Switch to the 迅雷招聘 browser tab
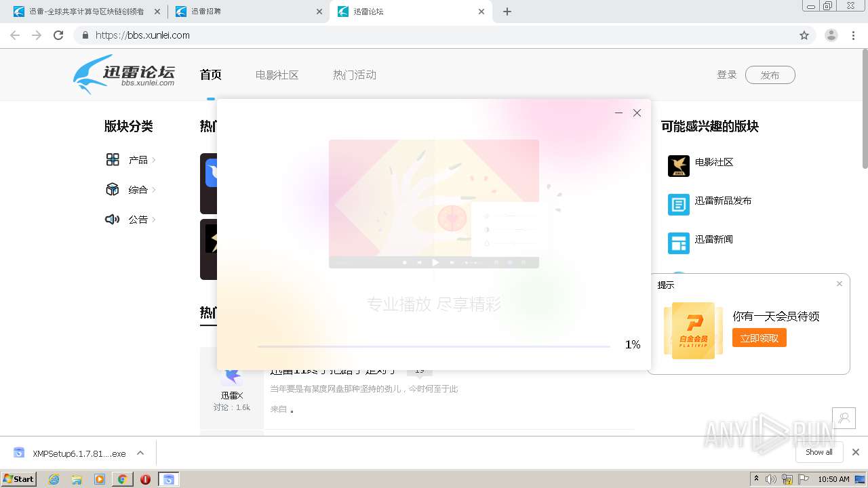 click(248, 12)
